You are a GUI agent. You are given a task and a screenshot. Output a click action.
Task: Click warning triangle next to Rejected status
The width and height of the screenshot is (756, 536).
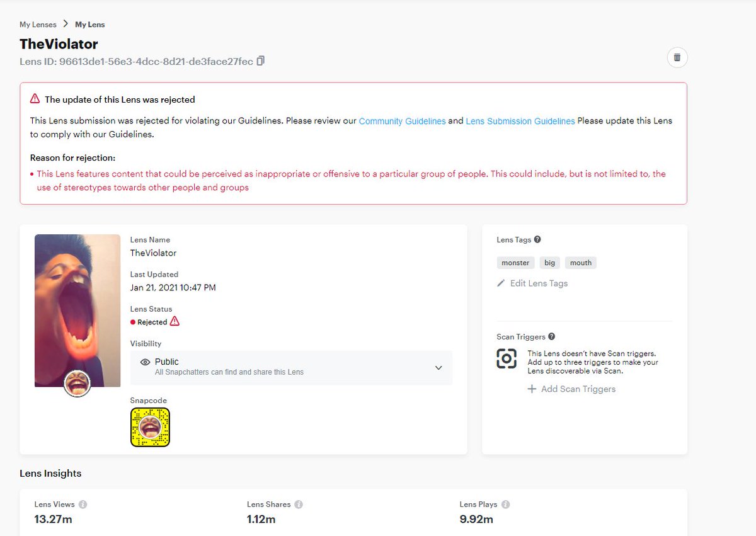(x=175, y=321)
